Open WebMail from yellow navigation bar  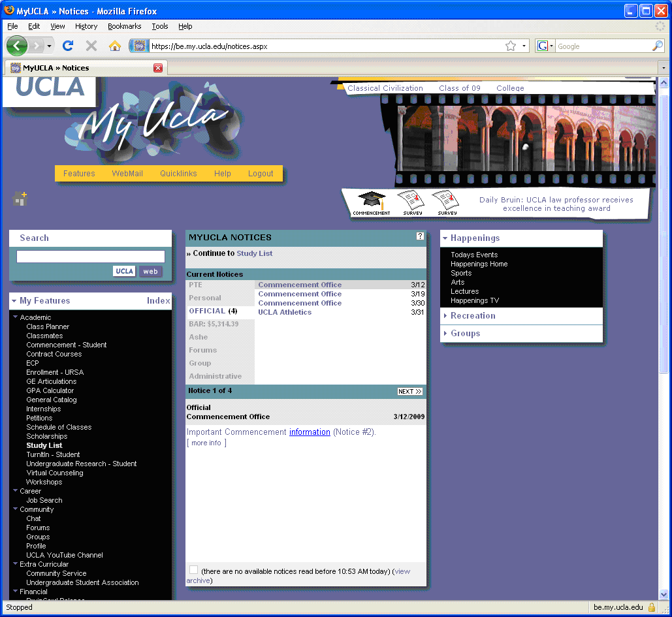(x=127, y=174)
